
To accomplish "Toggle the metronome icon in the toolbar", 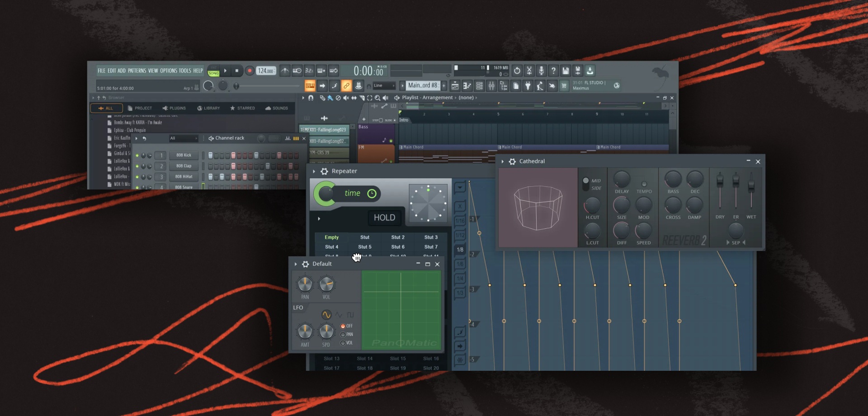I will click(285, 71).
